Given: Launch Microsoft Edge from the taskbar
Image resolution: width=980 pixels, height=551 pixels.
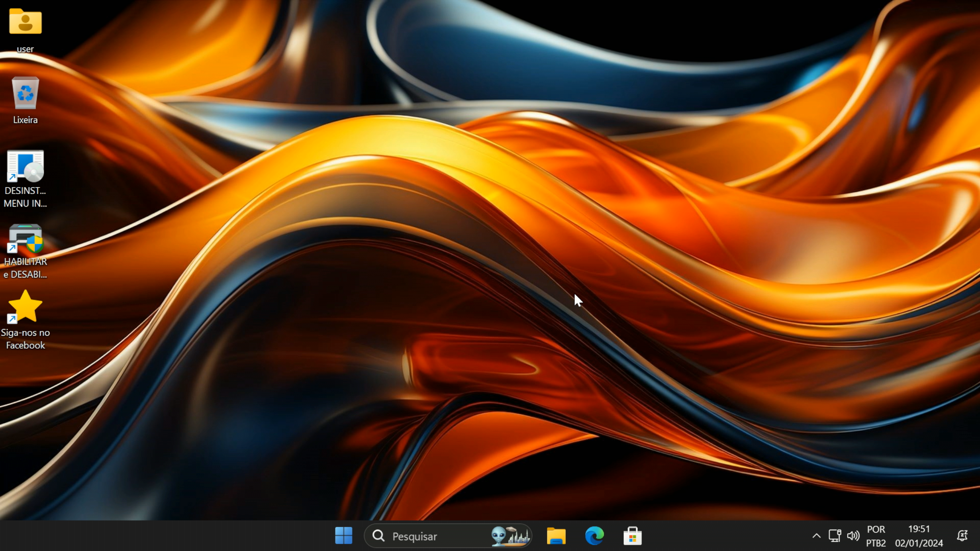Looking at the screenshot, I should tap(594, 536).
